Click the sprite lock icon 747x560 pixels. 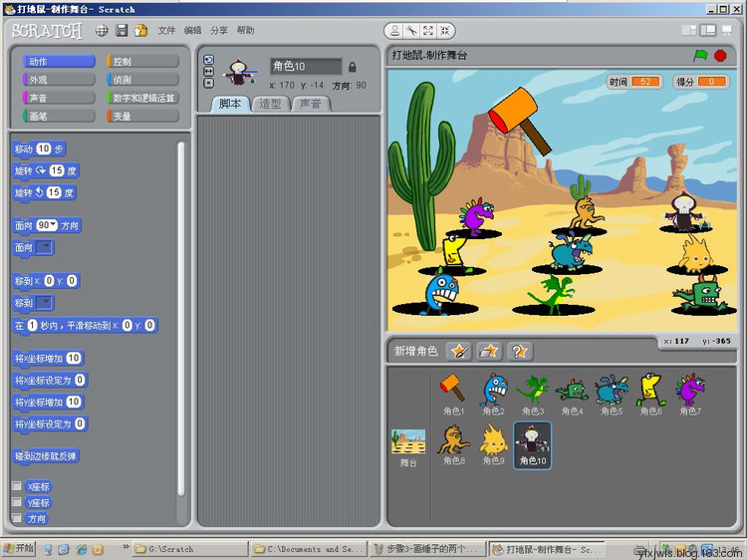click(x=352, y=67)
